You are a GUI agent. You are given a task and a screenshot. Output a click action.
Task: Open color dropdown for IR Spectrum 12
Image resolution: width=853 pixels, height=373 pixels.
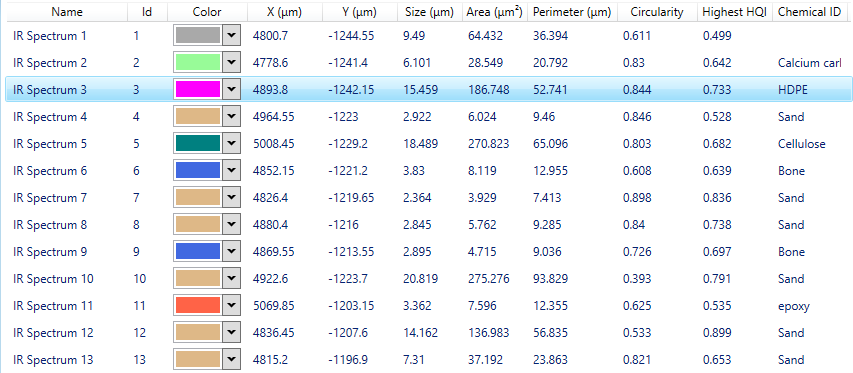tap(232, 332)
